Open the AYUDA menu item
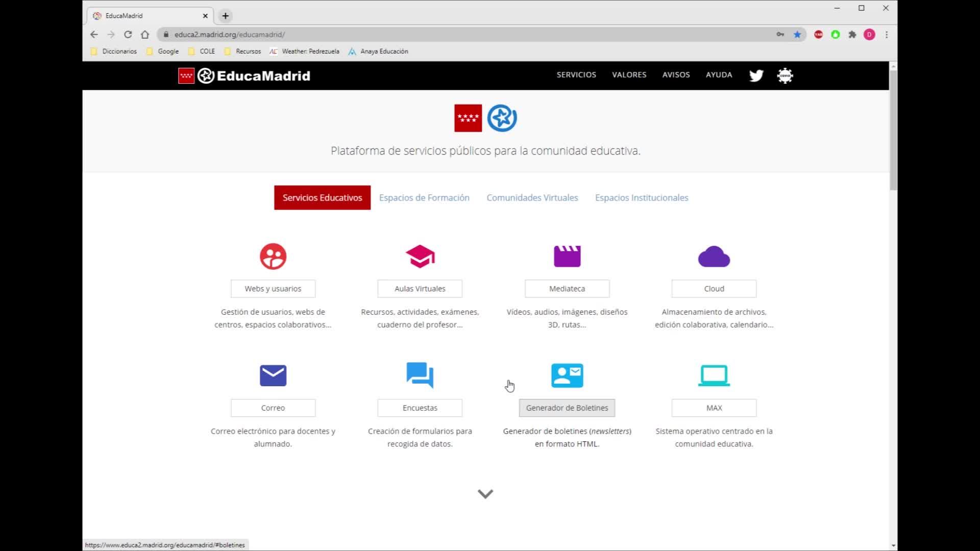 pyautogui.click(x=719, y=74)
